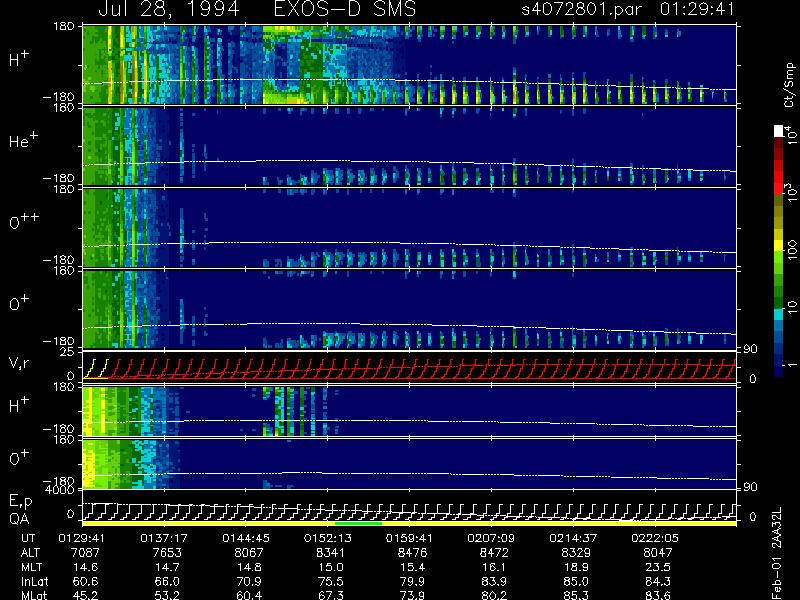Click InLat value '70.9'
Screen dimensions: 800x600
[249, 581]
